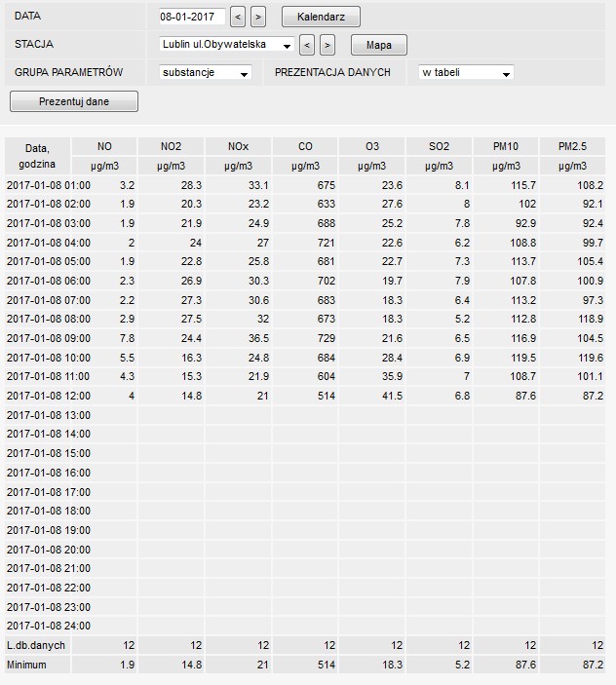The width and height of the screenshot is (616, 685).
Task: Click NO2 value 28.3 at 01:00
Action: tap(191, 185)
